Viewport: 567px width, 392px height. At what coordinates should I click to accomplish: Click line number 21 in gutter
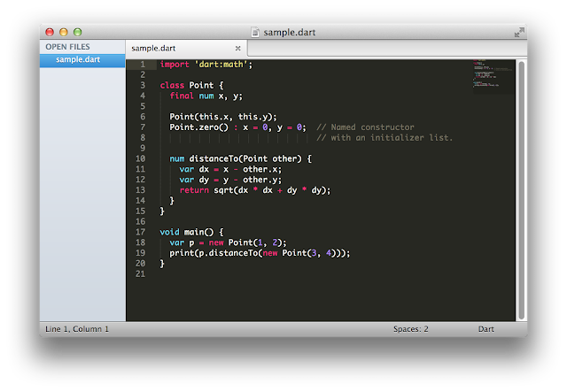click(140, 273)
